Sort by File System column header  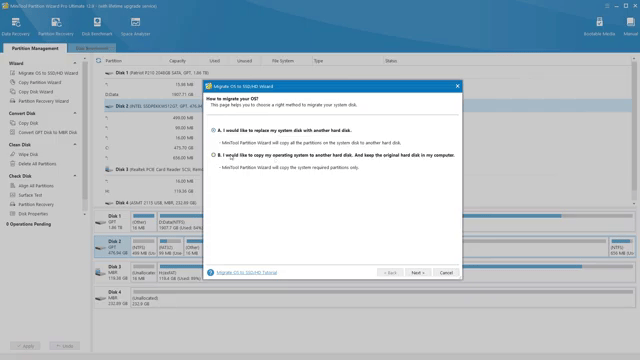click(282, 61)
